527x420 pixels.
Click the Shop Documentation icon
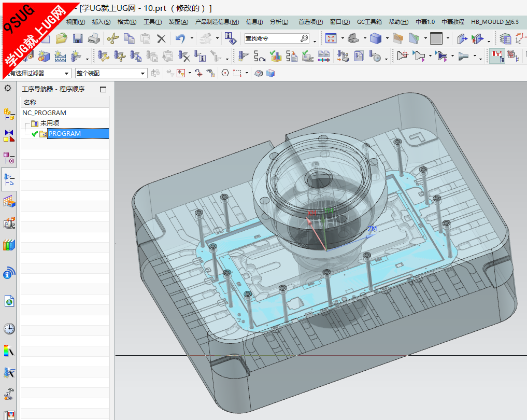click(x=359, y=56)
